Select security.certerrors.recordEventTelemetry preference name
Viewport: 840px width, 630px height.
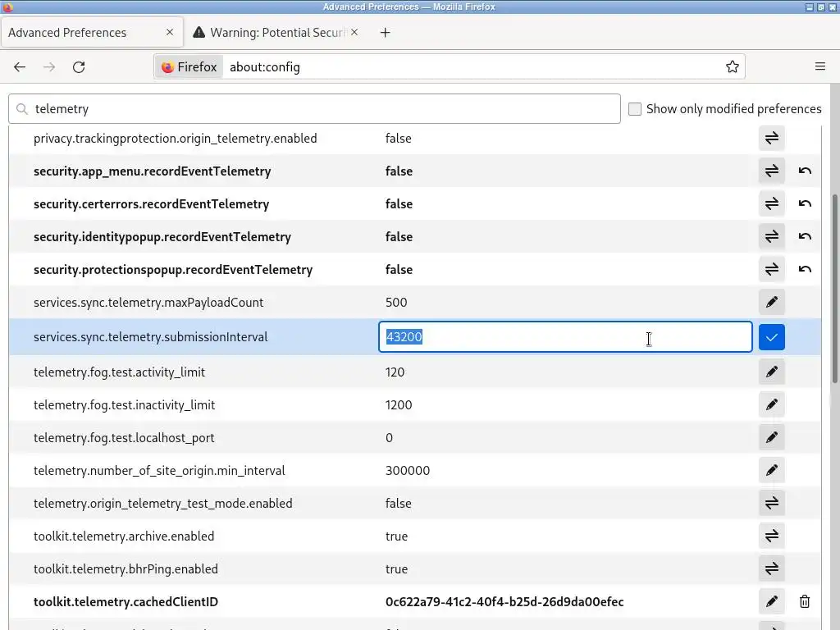pos(151,203)
